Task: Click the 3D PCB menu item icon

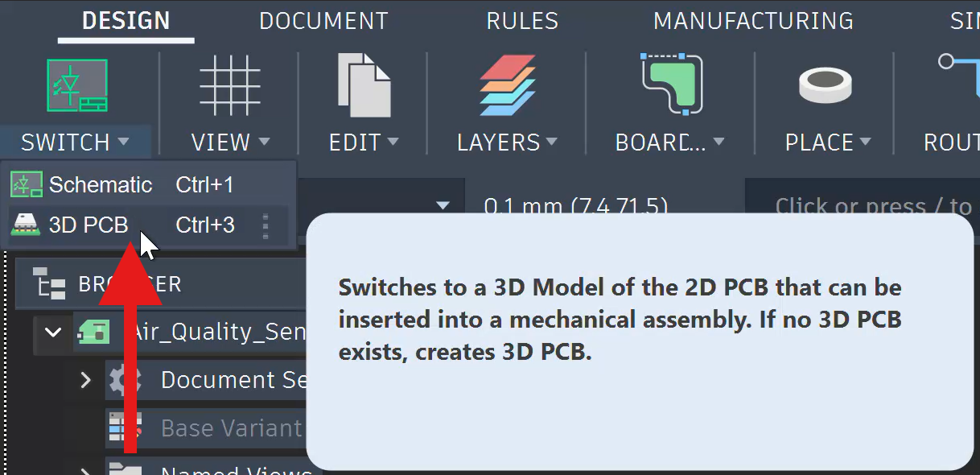Action: coord(26,225)
